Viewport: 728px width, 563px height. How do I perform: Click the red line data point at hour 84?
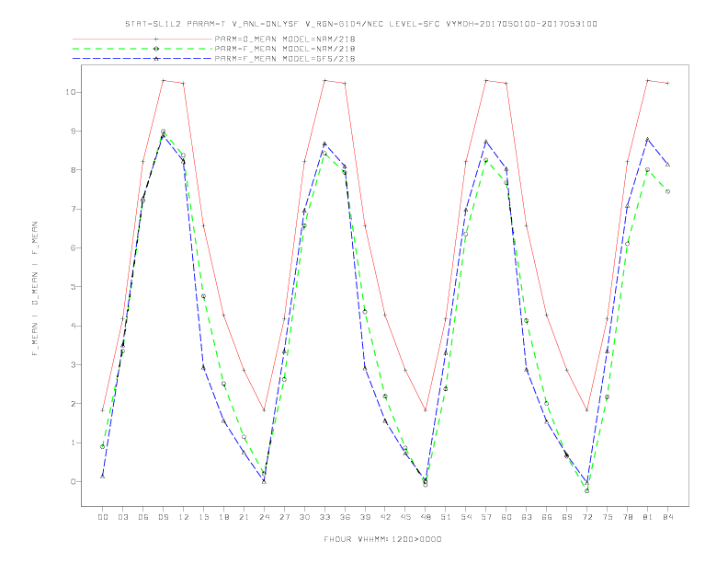667,83
